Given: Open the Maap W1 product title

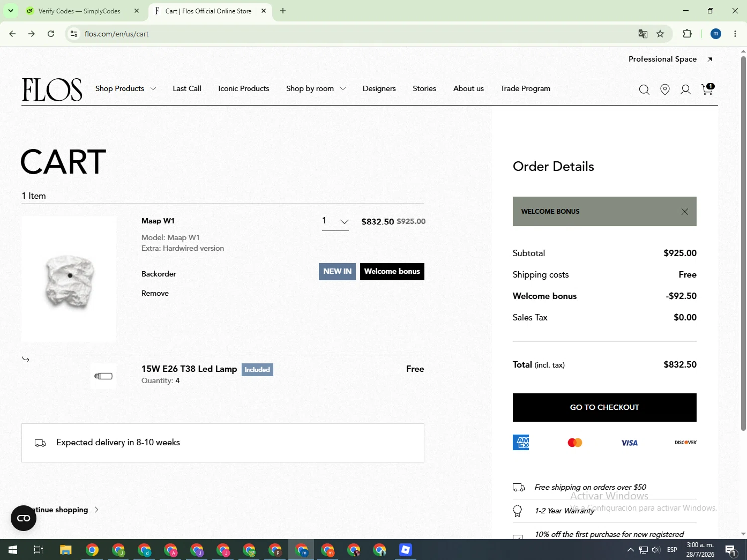Looking at the screenshot, I should [158, 221].
